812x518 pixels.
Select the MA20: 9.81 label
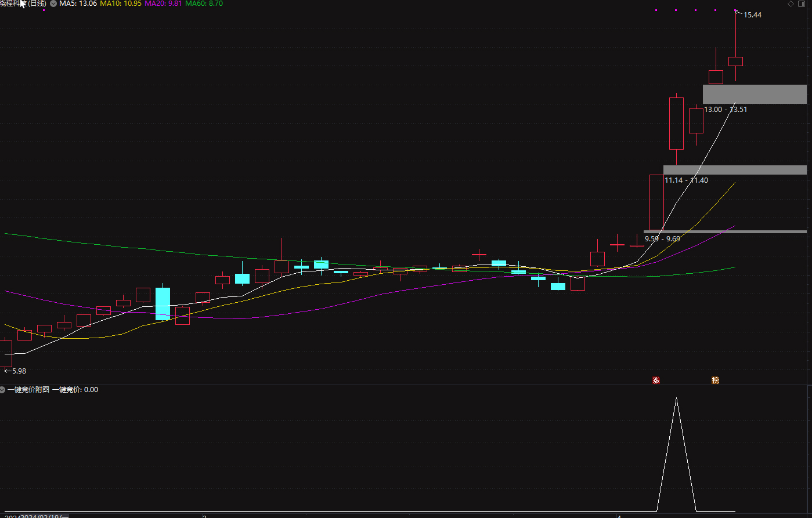tap(163, 3)
